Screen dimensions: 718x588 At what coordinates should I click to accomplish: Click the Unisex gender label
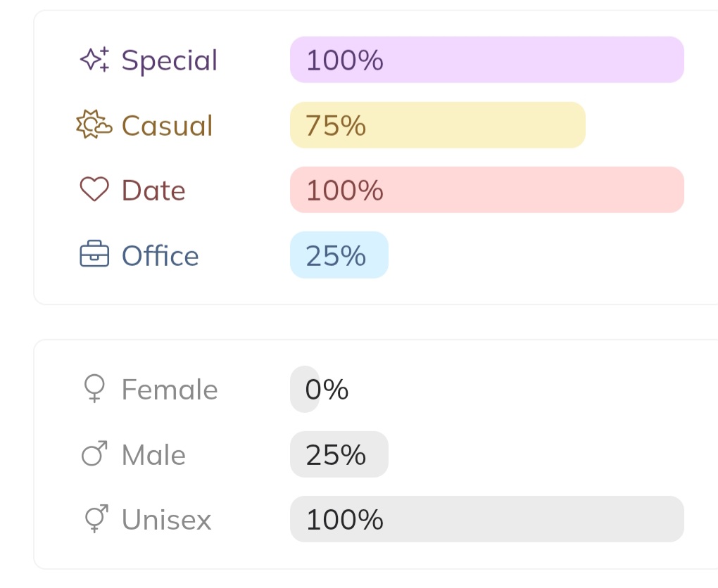click(x=166, y=520)
